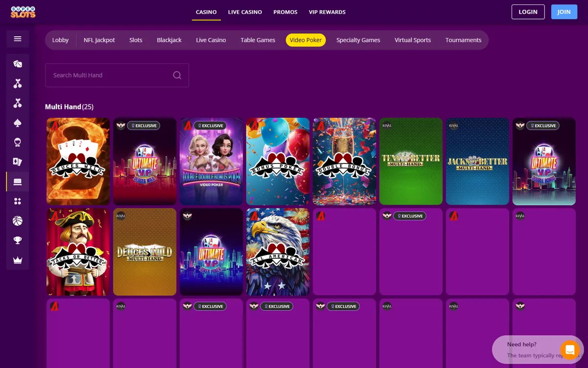The width and height of the screenshot is (588, 368).
Task: Launch Jacks or Better pirate game
Action: (78, 252)
